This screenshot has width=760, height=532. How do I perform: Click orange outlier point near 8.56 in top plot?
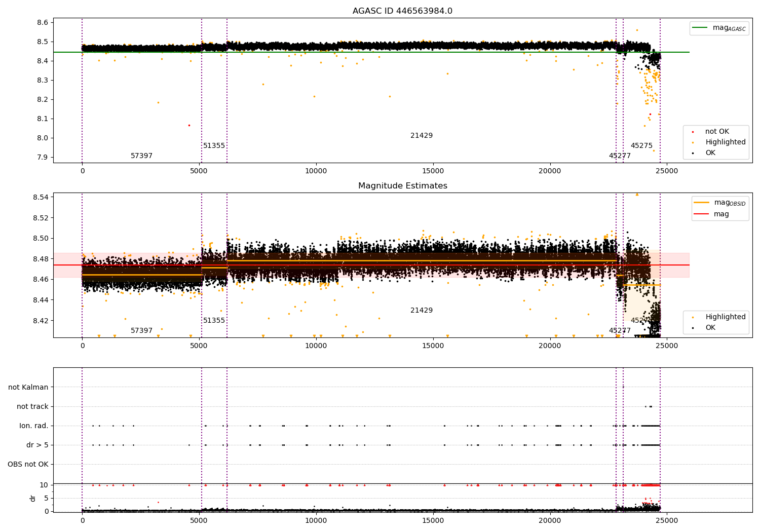[x=637, y=30]
